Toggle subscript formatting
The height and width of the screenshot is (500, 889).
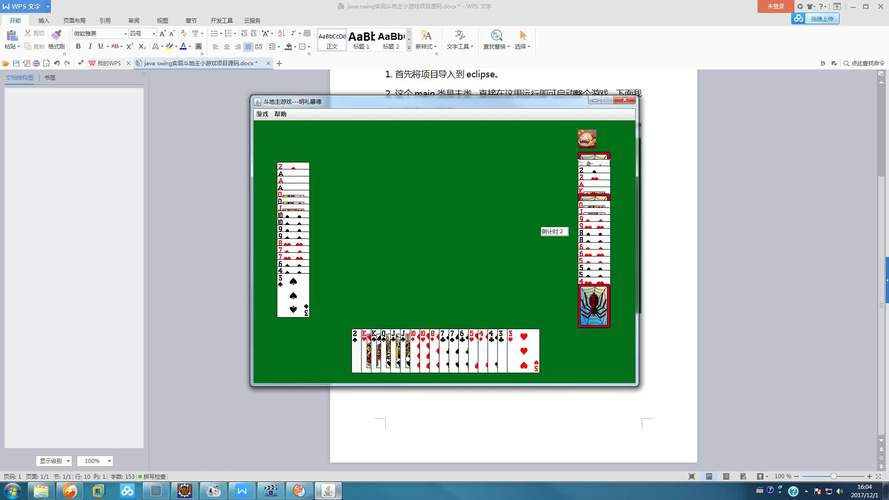(x=141, y=46)
